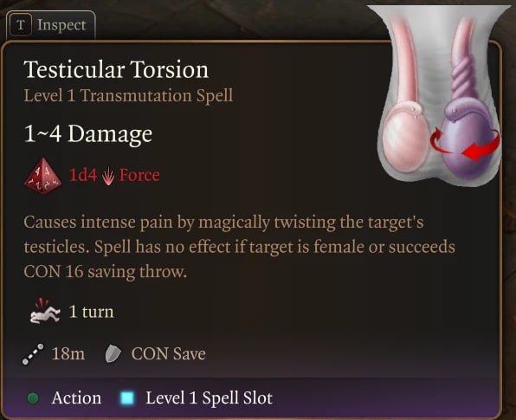Click the CON Save shield icon
Image resolution: width=516 pixels, height=420 pixels.
point(113,354)
